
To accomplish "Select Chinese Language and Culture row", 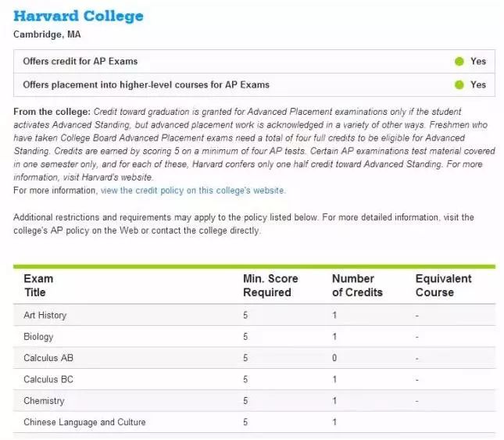I will click(x=254, y=422).
